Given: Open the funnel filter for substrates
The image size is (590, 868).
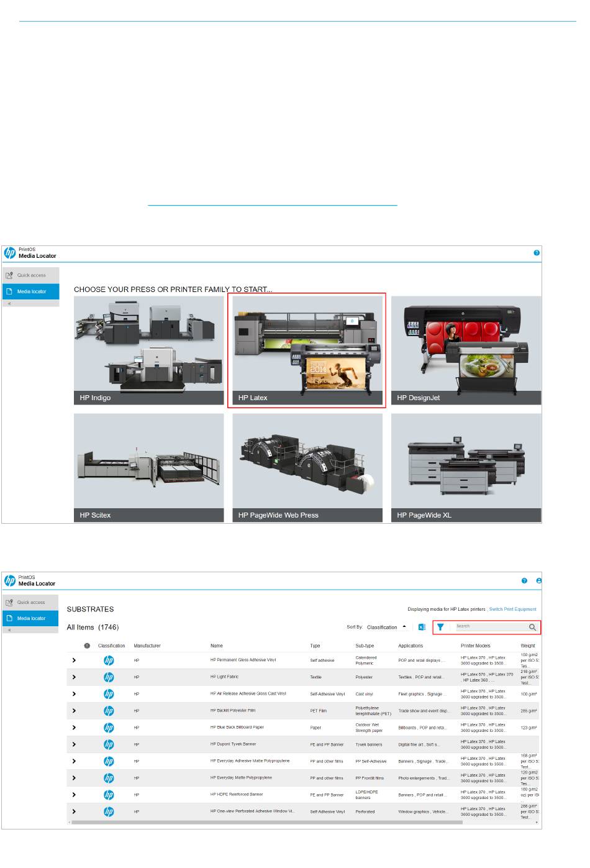Looking at the screenshot, I should (440, 628).
